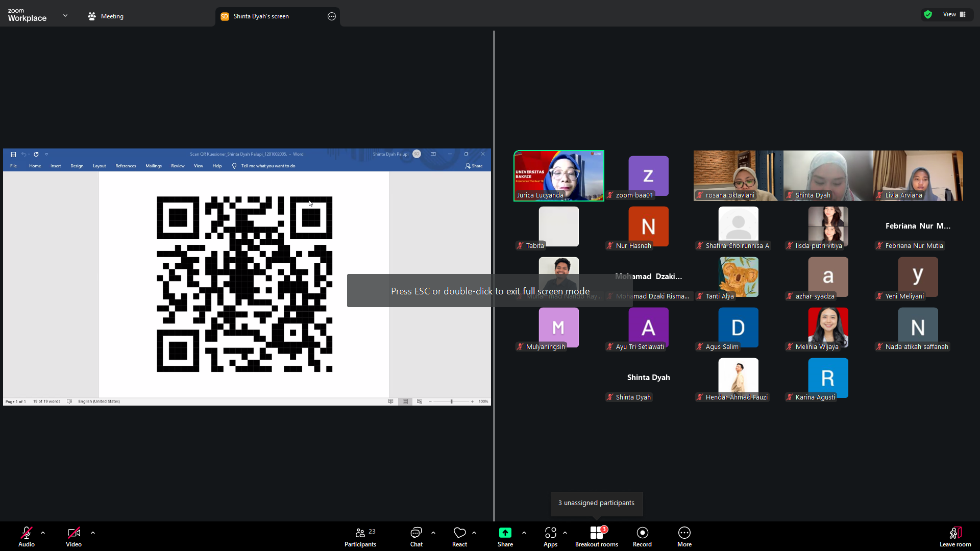Switch Word to Web Layout view

(x=420, y=402)
